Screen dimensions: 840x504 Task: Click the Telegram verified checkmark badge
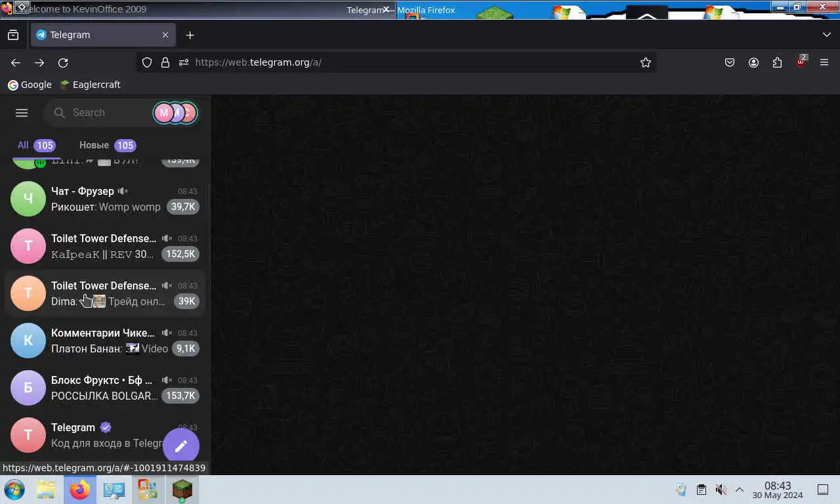[106, 427]
